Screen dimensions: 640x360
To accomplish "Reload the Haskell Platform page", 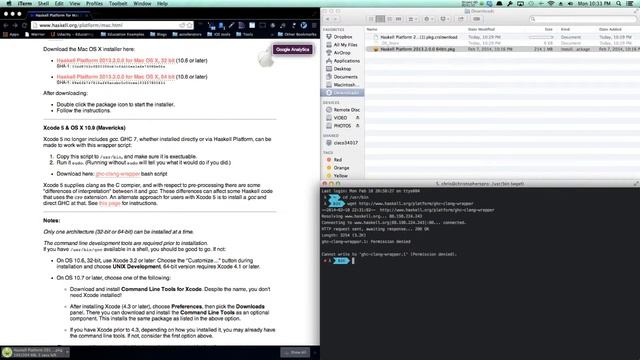I will point(24,25).
